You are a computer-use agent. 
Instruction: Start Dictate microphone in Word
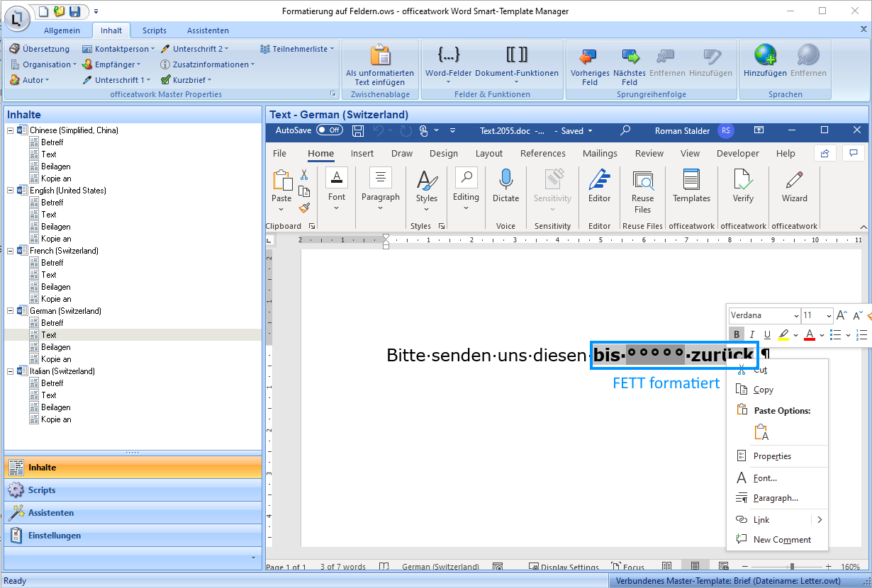point(505,186)
